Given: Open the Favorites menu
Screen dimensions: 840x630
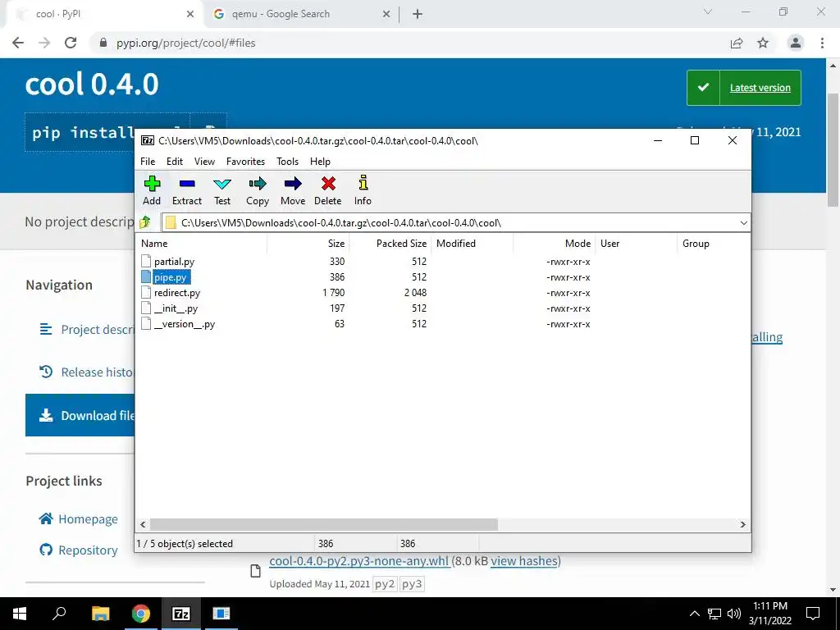Looking at the screenshot, I should [x=245, y=162].
